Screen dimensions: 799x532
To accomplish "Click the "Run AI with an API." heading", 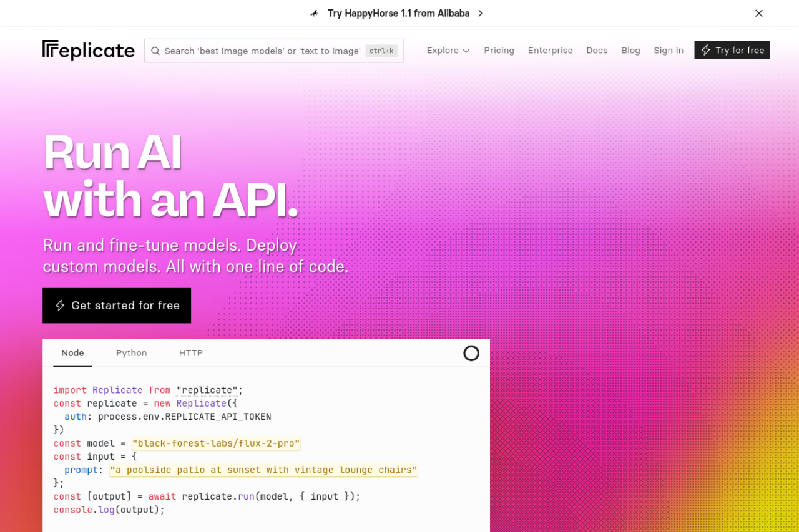I will (x=170, y=175).
